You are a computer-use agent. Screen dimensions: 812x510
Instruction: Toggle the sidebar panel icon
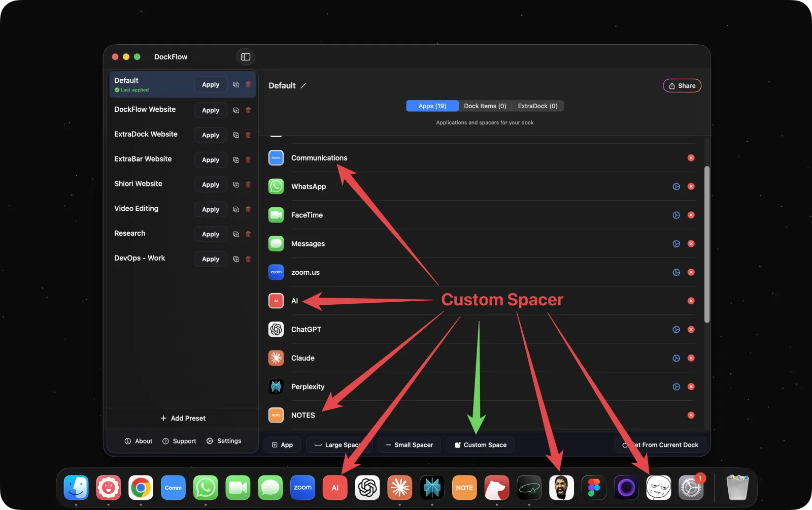(246, 57)
